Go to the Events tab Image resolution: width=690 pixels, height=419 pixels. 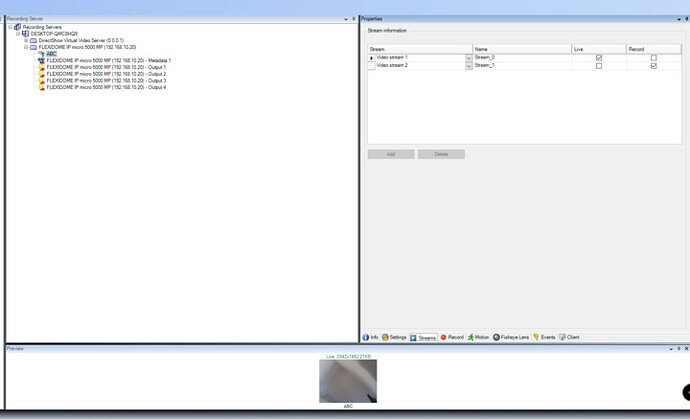544,337
